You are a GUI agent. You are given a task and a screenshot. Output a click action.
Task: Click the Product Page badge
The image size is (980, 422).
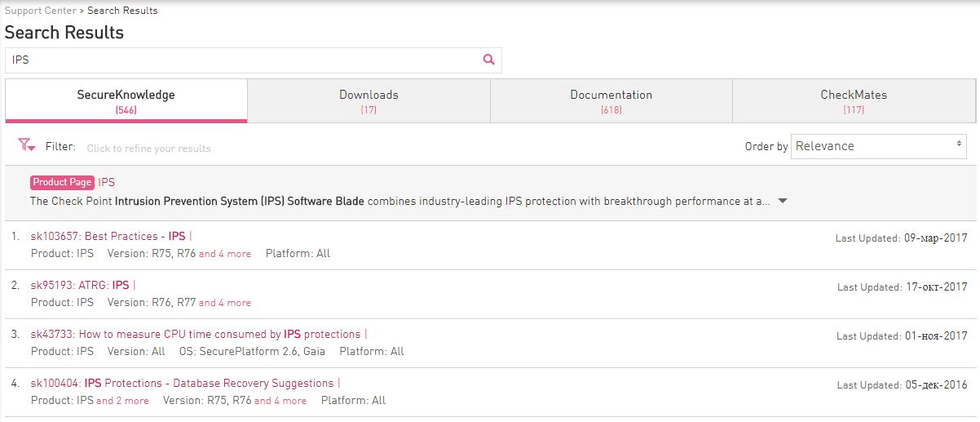(x=62, y=183)
